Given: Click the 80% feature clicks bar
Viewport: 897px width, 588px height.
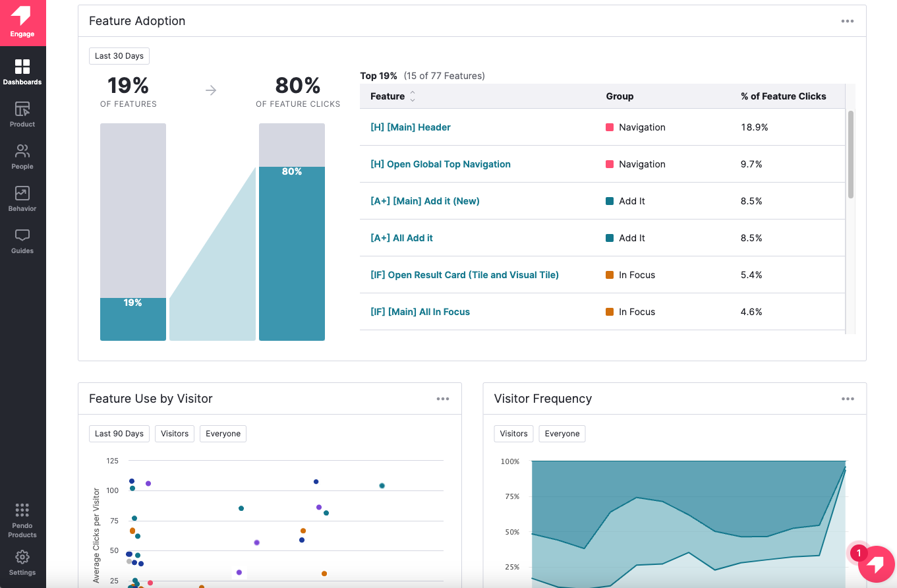Looking at the screenshot, I should click(x=291, y=254).
